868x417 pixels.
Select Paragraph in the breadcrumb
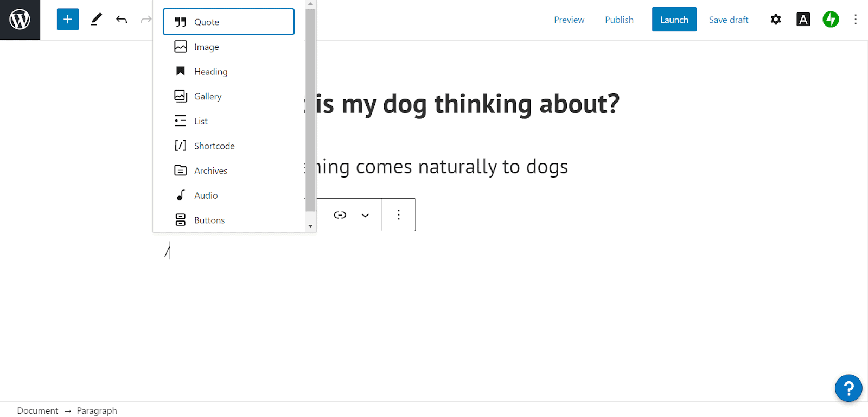pos(97,410)
